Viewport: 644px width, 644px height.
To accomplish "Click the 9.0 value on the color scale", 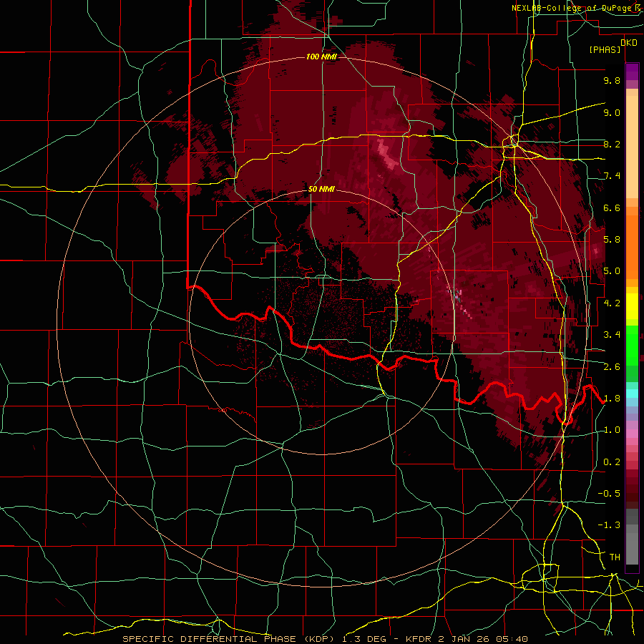I will click(x=612, y=112).
